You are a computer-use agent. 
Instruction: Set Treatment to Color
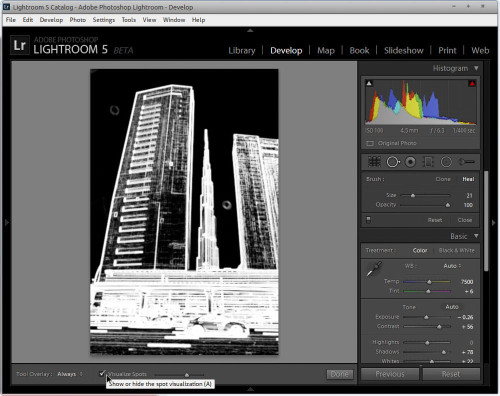(x=420, y=250)
